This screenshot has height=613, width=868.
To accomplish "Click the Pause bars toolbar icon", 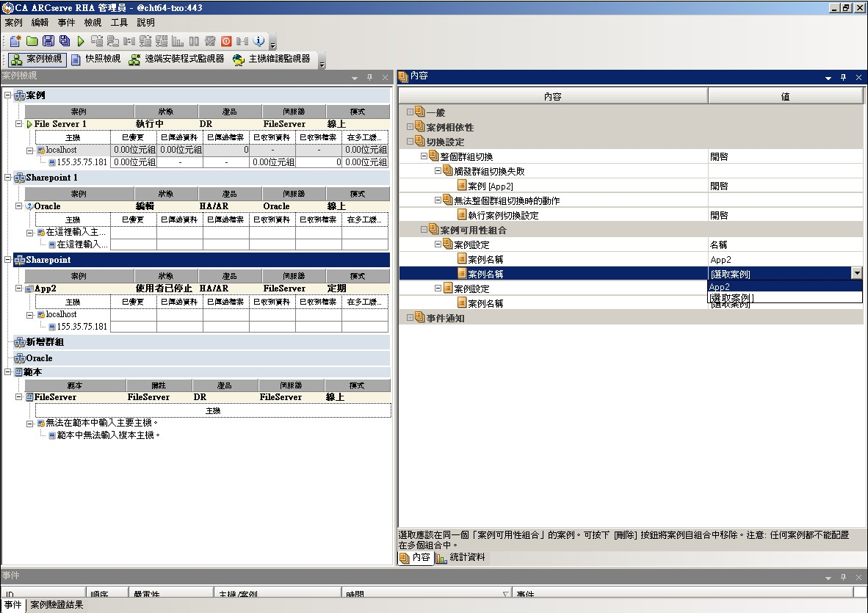I will coord(194,41).
